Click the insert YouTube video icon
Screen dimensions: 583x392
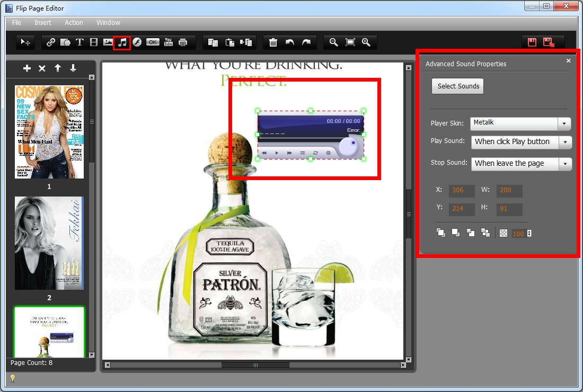[x=169, y=42]
